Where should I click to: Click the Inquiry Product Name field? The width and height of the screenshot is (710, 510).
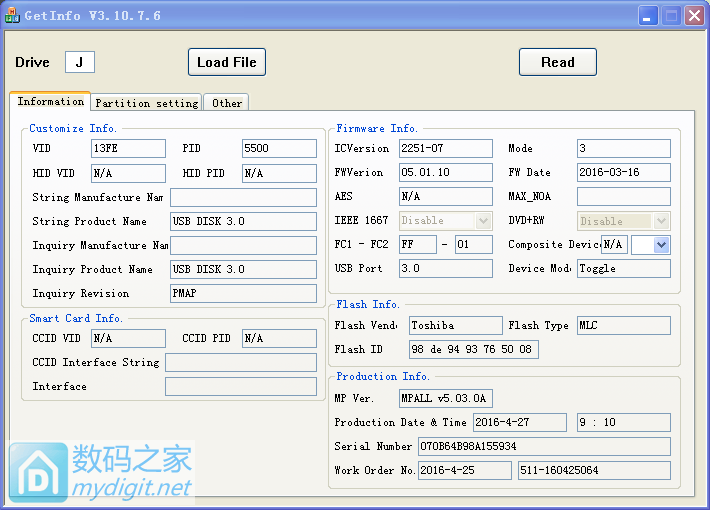244,269
